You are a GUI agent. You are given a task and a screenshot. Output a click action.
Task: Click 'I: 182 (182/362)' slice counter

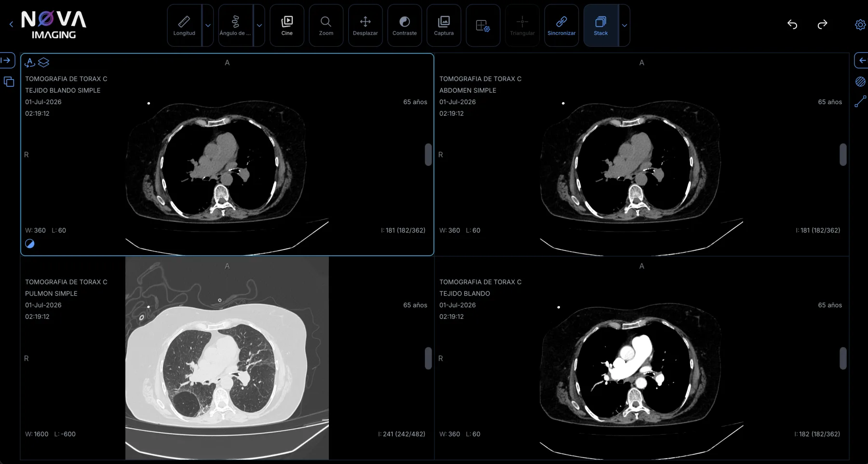point(817,434)
